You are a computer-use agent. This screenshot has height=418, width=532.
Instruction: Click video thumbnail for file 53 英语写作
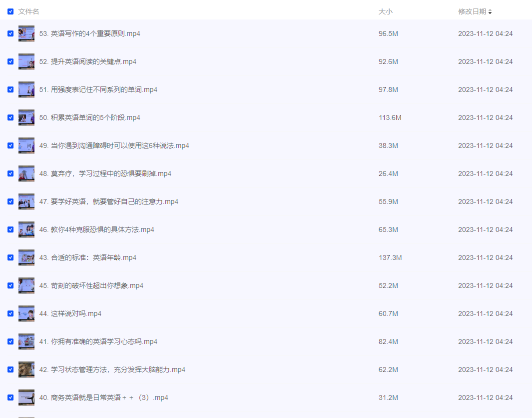(x=26, y=33)
